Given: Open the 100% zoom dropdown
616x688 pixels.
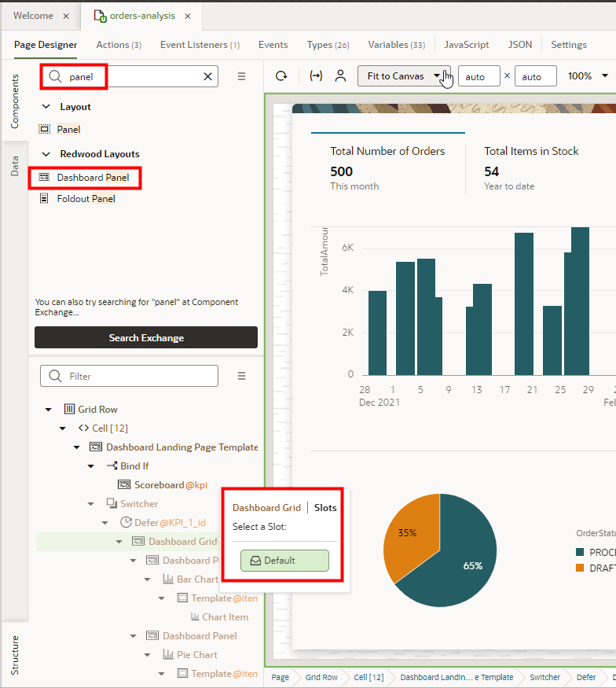Looking at the screenshot, I should (x=588, y=76).
